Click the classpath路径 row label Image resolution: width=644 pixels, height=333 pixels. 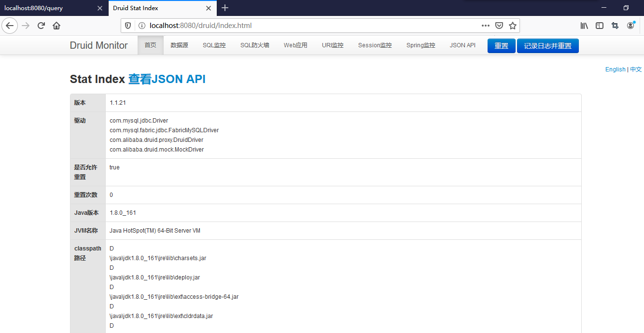point(87,253)
